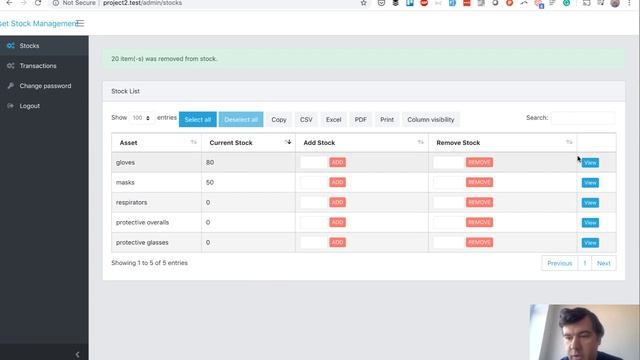This screenshot has width=640, height=360.
Task: Click the Copy export button
Action: point(279,120)
